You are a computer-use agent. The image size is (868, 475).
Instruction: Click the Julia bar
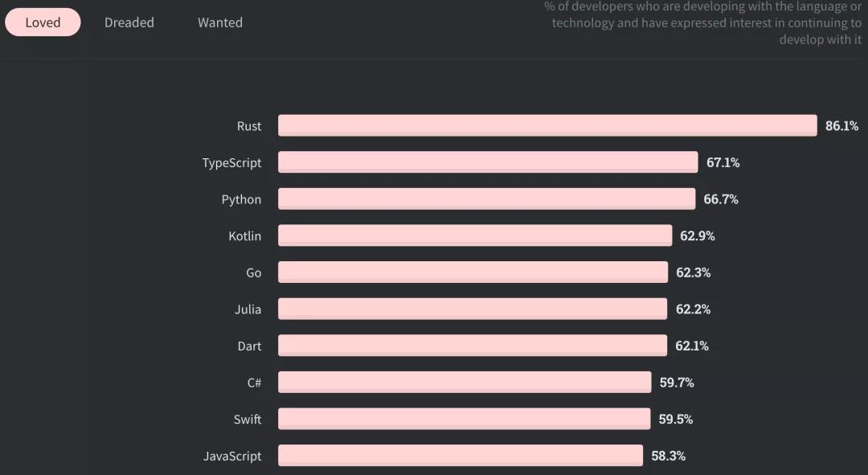(x=473, y=309)
